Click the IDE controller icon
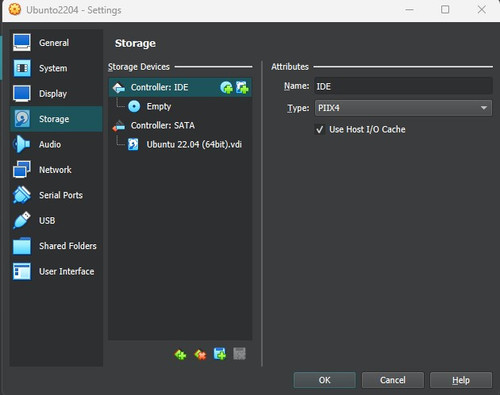500x395 pixels. coord(119,88)
